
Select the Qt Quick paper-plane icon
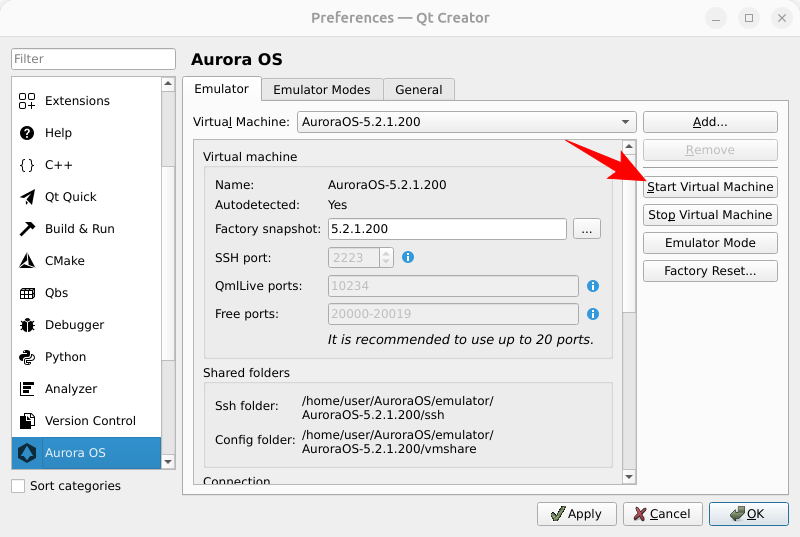(27, 197)
